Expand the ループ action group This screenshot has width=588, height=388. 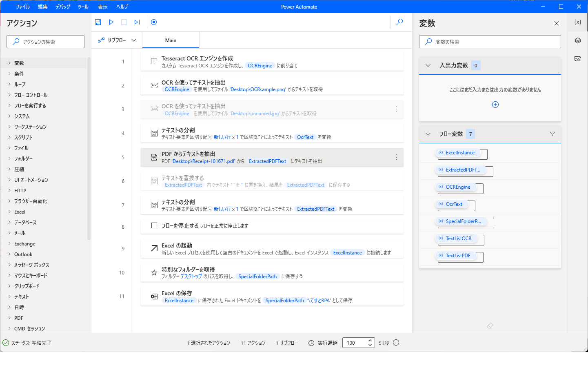(9, 84)
